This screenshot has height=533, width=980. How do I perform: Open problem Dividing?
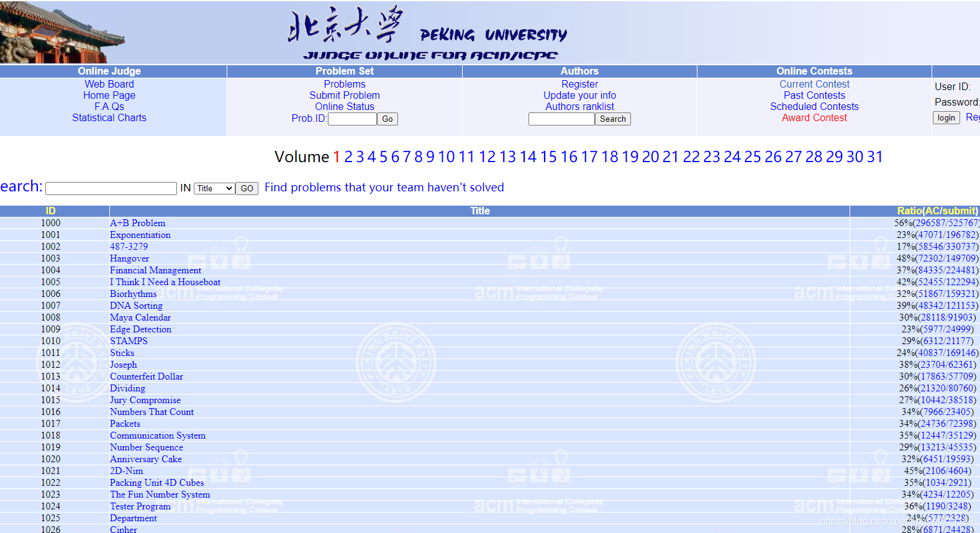coord(128,388)
